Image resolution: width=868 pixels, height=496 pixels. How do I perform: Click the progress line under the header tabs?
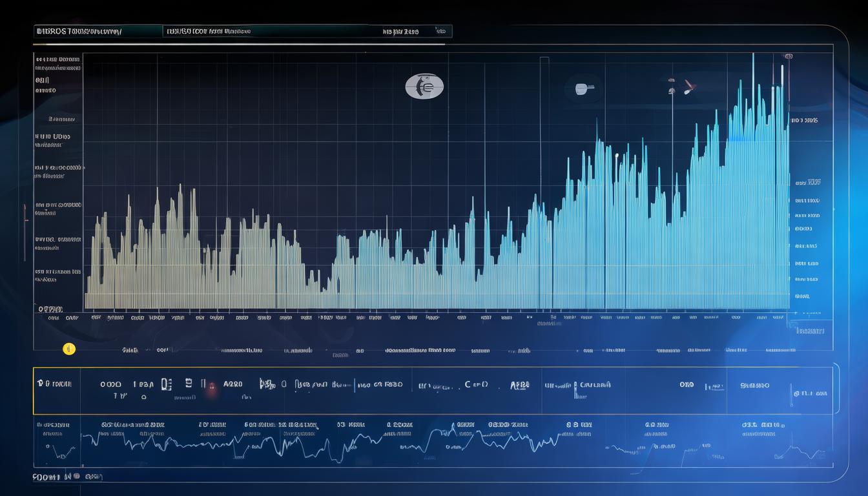click(239, 45)
